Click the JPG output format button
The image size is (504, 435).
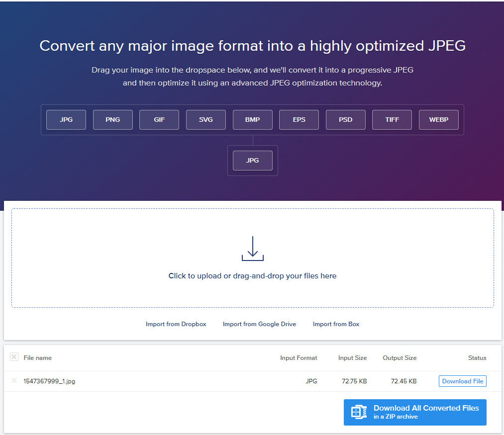[252, 160]
